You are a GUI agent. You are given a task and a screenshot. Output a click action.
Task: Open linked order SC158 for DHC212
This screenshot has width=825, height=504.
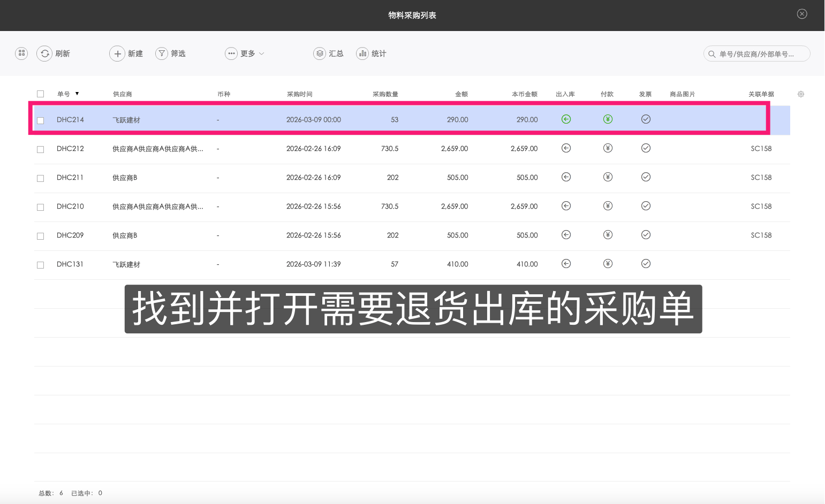click(x=761, y=149)
